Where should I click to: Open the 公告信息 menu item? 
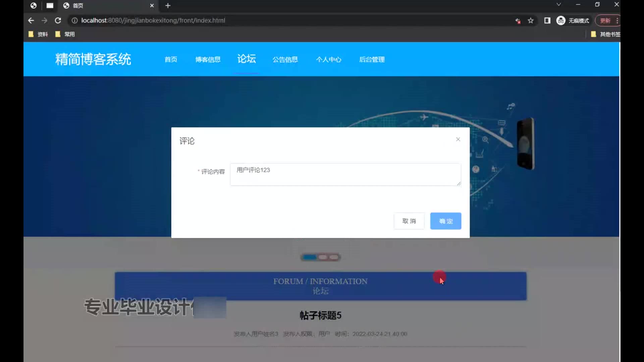285,60
